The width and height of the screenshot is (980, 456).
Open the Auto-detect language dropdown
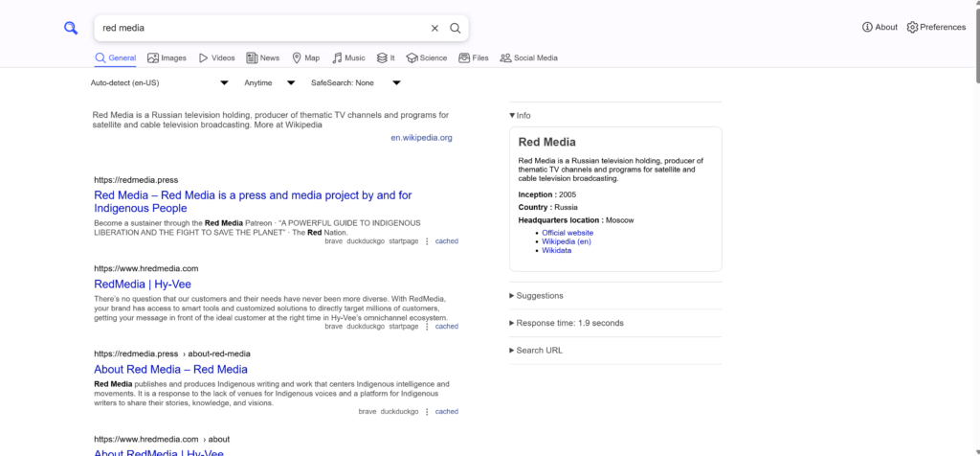tap(160, 82)
